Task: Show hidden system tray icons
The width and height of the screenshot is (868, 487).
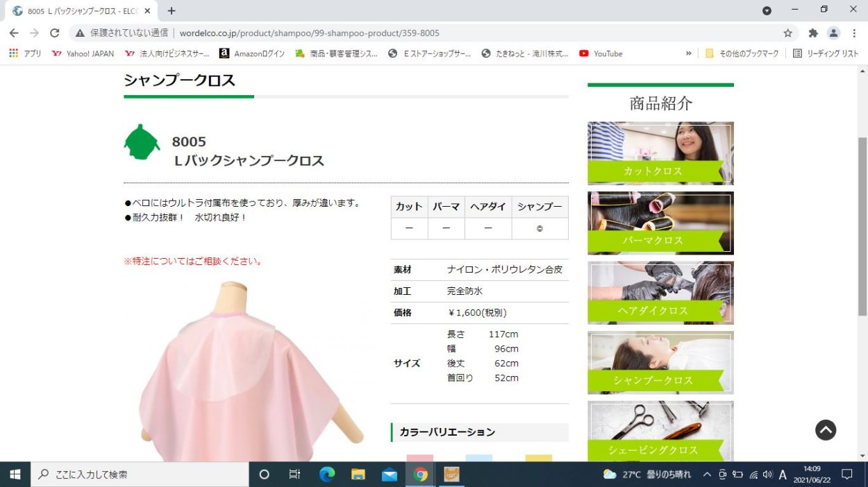Action: tap(707, 475)
